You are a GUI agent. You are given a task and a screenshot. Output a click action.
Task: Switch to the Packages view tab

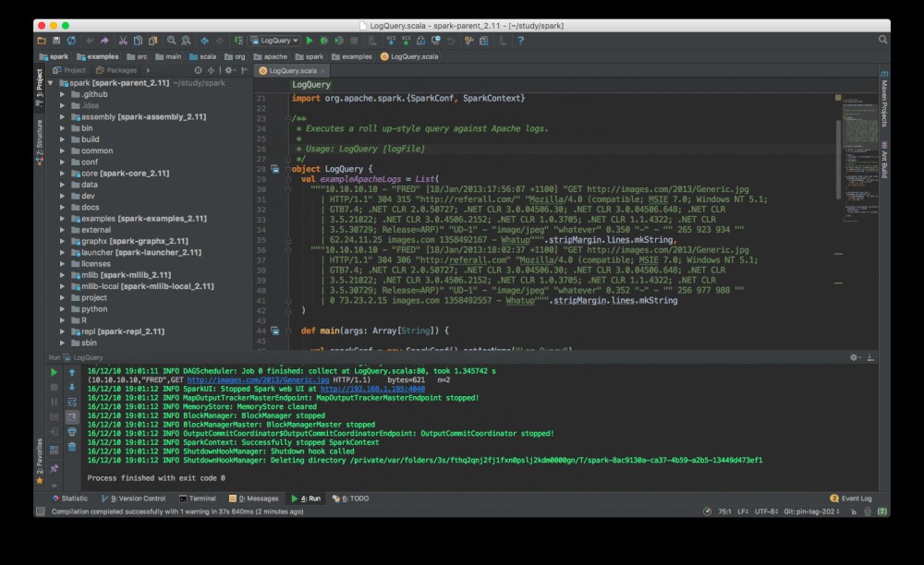click(x=116, y=70)
